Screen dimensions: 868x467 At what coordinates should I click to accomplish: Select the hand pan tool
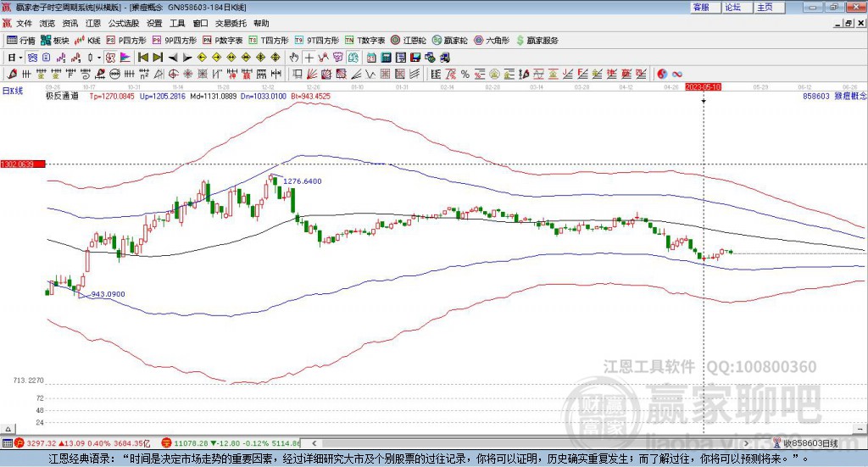pyautogui.click(x=294, y=58)
